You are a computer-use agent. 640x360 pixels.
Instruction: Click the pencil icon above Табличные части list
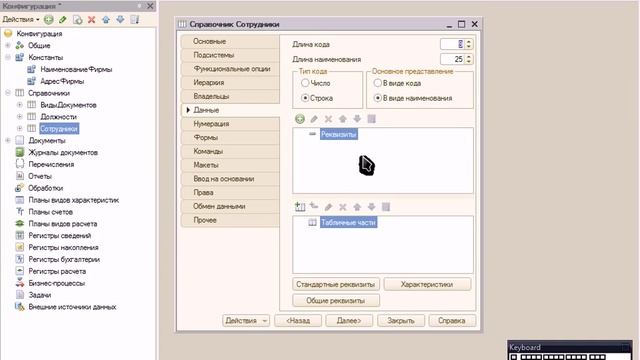tap(328, 207)
